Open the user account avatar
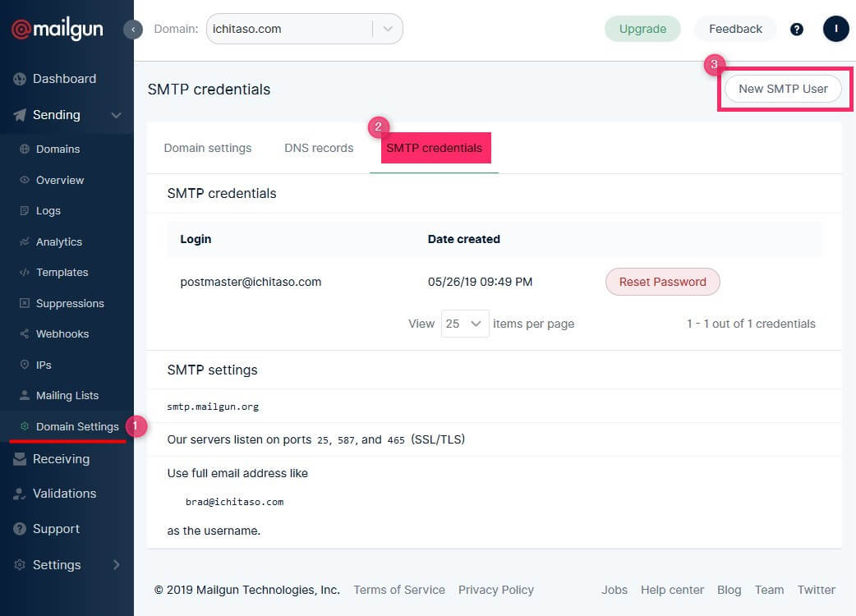The image size is (856, 616). pos(835,29)
